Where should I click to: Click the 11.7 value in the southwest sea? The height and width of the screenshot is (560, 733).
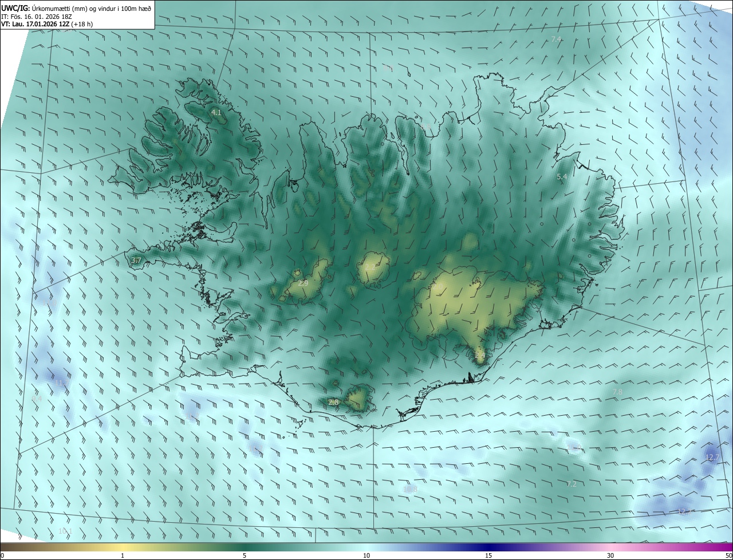tap(61, 382)
